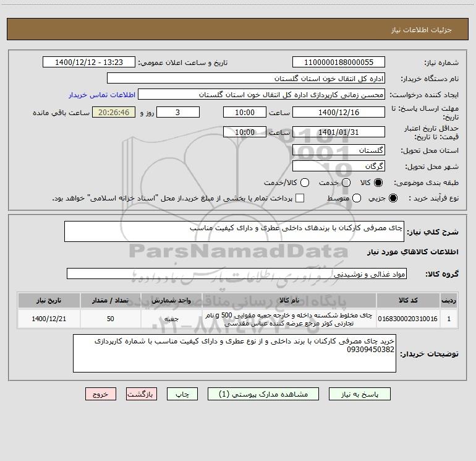Click the تاریخ نیاز column header
The width and height of the screenshot is (476, 461).
pyautogui.click(x=49, y=300)
